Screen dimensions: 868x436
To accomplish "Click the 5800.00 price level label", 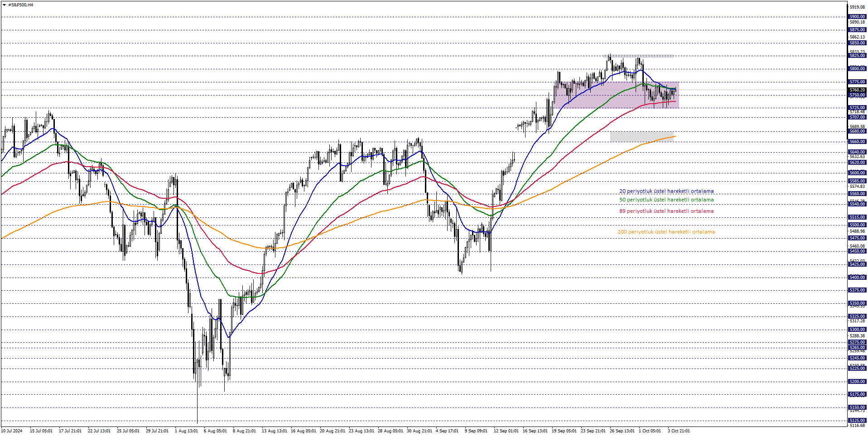I will [x=857, y=69].
